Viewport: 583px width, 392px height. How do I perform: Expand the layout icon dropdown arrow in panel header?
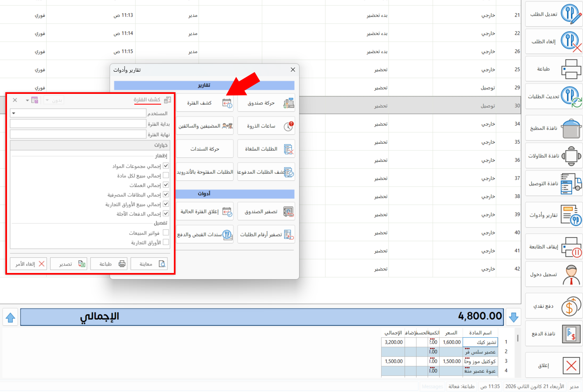[x=27, y=100]
